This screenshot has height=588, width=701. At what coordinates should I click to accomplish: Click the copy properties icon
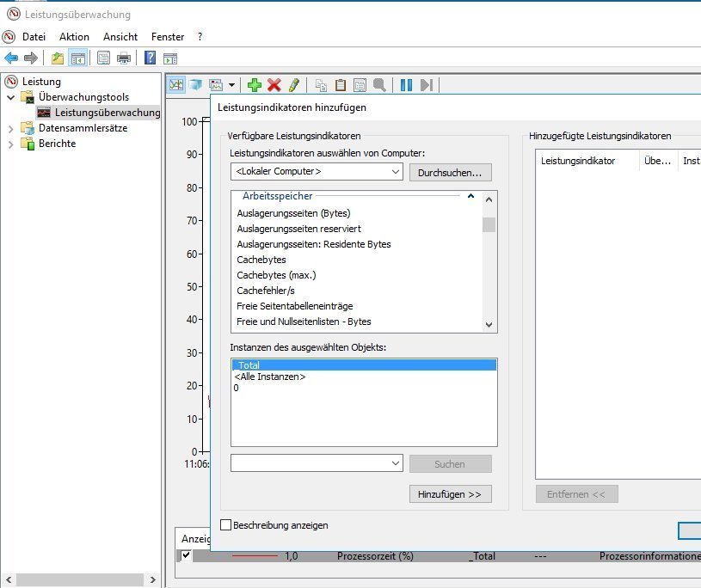[321, 84]
